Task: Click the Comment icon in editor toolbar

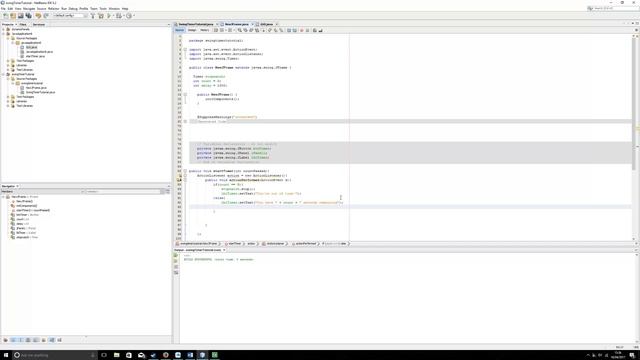Action: pyautogui.click(x=315, y=30)
